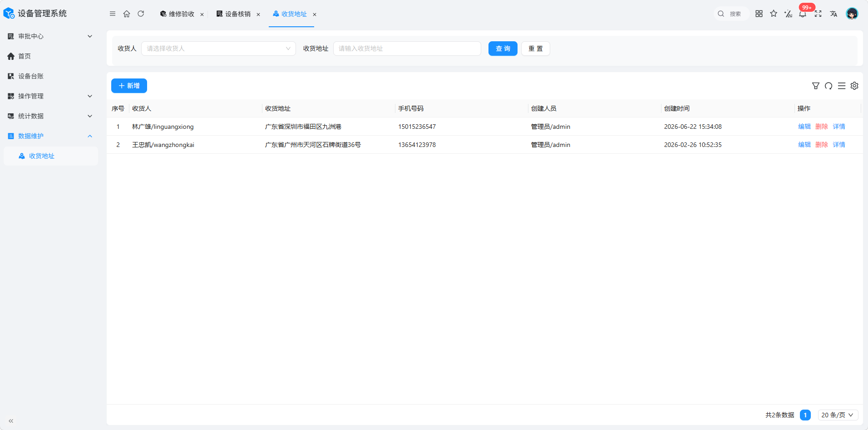Click 详情 for 林广雄 row
This screenshot has height=430, width=868.
839,127
